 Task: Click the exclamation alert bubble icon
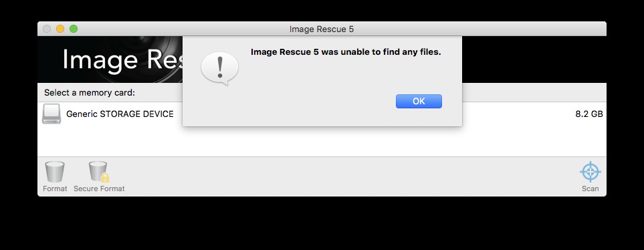[x=220, y=69]
